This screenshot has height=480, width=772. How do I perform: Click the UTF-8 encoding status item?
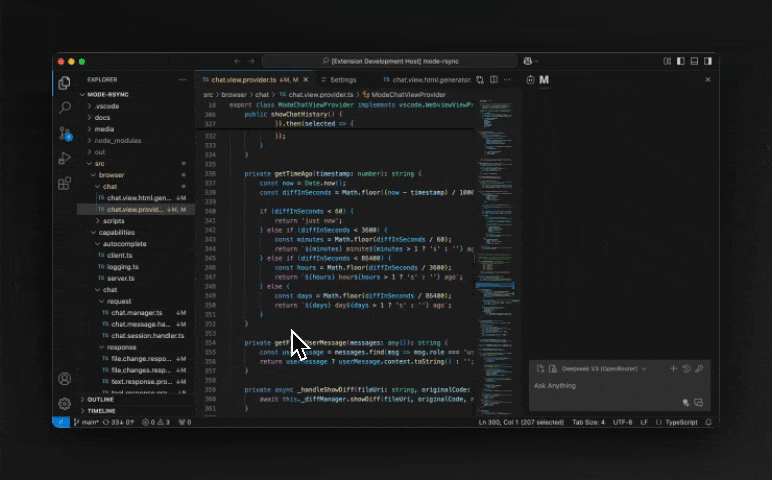[x=622, y=422]
